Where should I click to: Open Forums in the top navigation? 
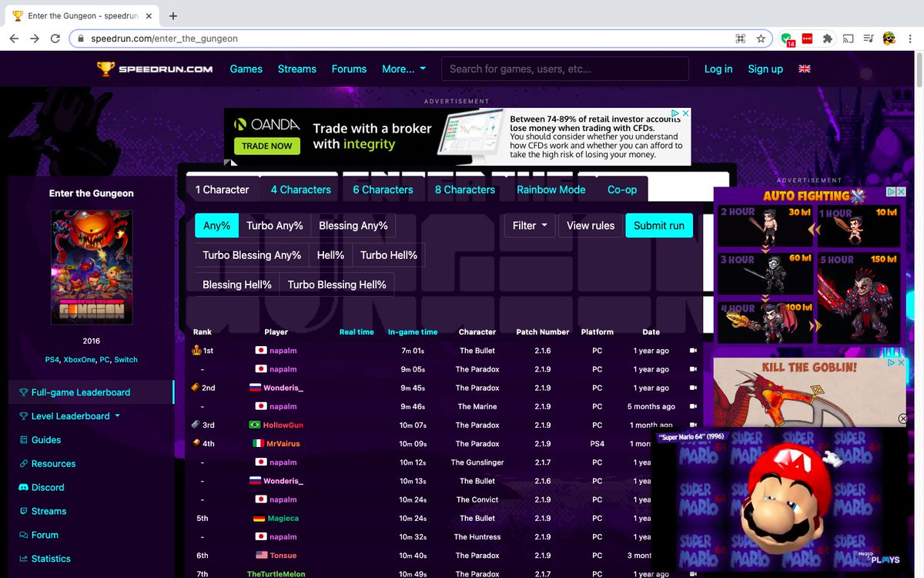349,69
